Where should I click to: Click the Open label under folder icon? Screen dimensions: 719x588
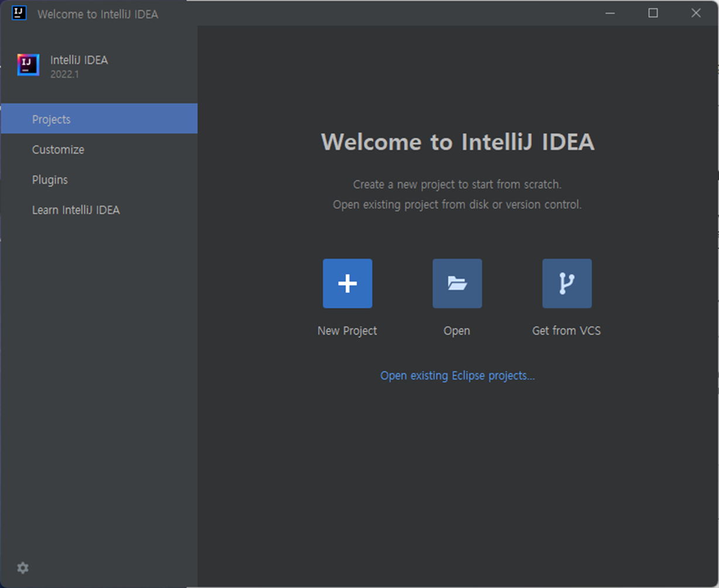(457, 331)
